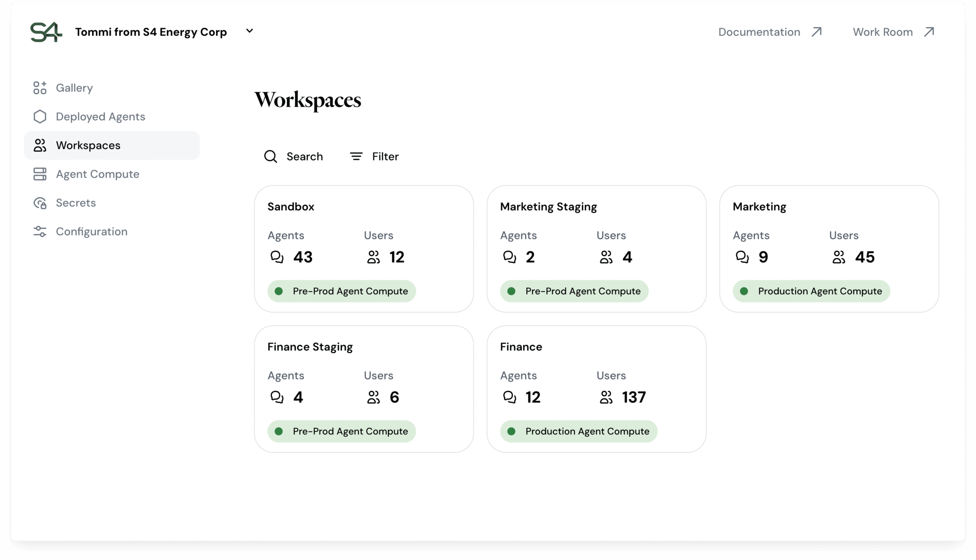This screenshot has height=560, width=976.
Task: Click the users icon in Finance card
Action: (606, 397)
